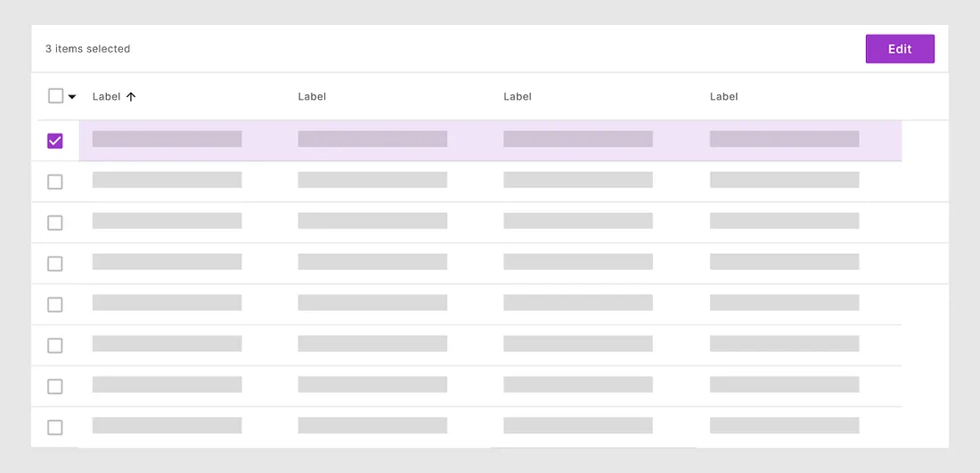Check the checkbox in the third table row
The height and width of the screenshot is (473, 980).
point(55,223)
